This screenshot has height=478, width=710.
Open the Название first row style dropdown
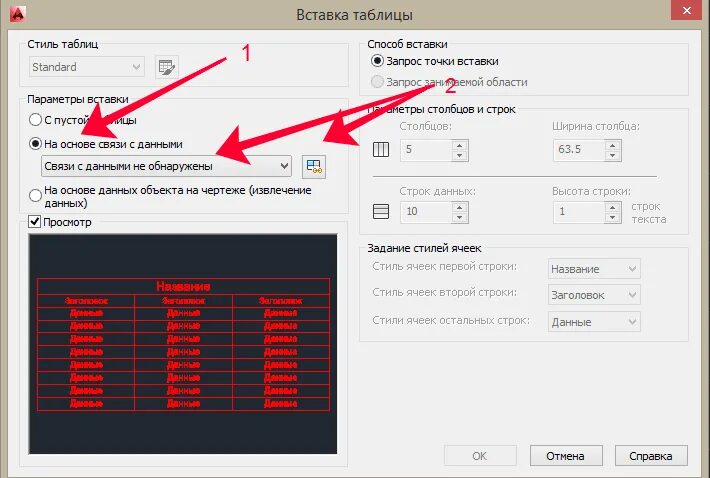594,269
